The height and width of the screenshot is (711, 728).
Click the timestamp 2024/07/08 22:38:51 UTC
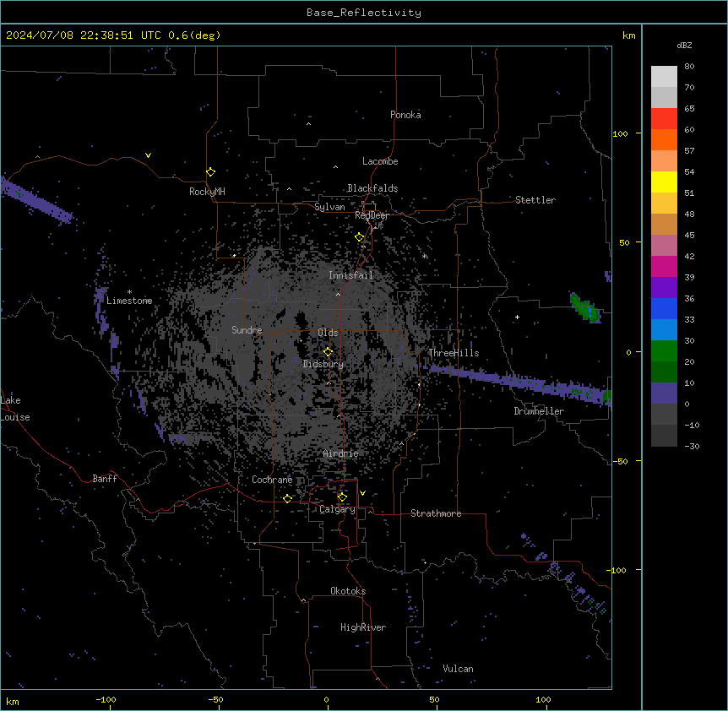(x=84, y=35)
